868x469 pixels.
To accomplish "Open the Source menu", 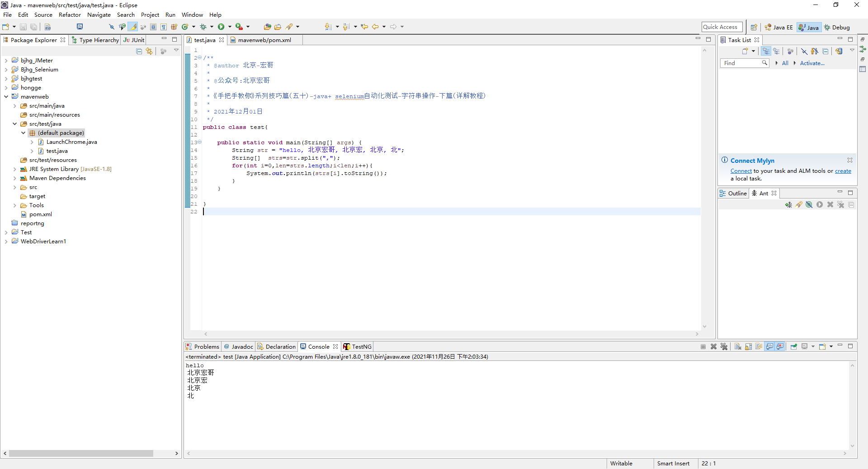I will (43, 15).
